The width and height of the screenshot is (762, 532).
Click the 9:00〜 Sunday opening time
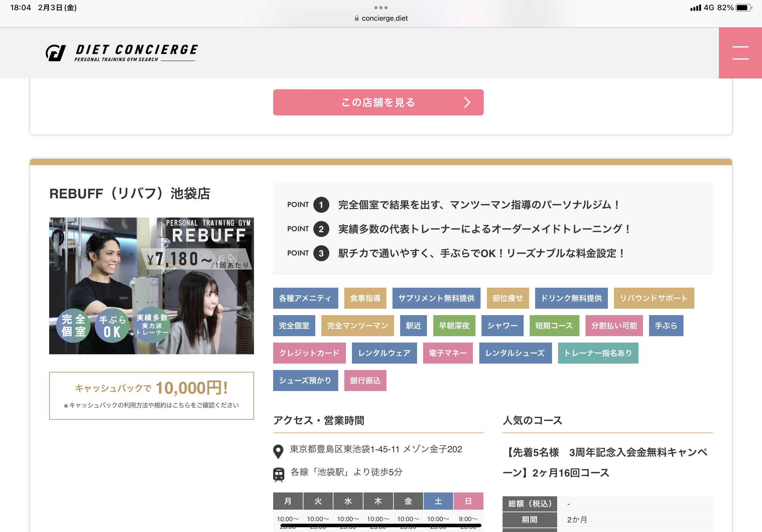coord(468,519)
